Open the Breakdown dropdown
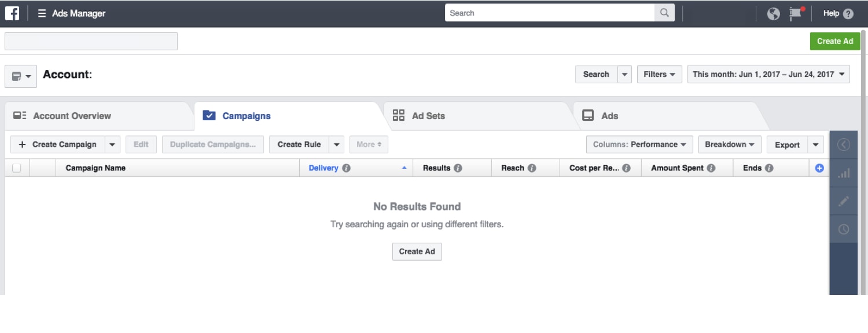The image size is (868, 333). click(730, 145)
